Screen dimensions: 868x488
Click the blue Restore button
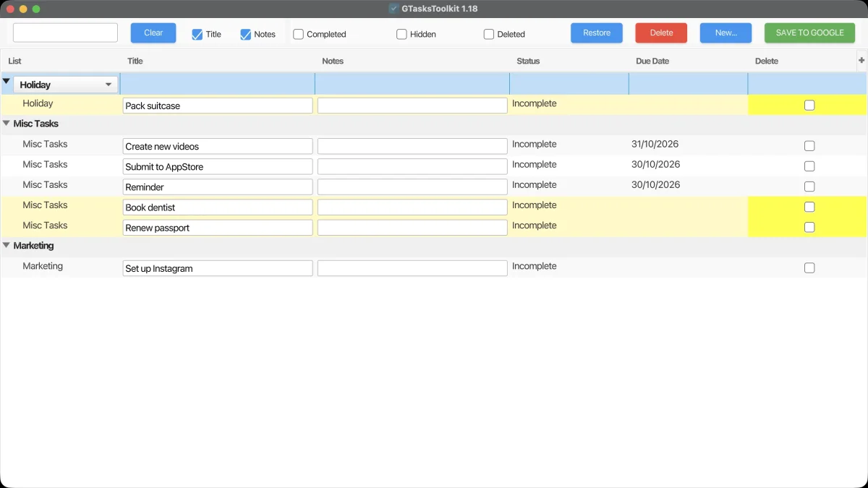(x=597, y=33)
